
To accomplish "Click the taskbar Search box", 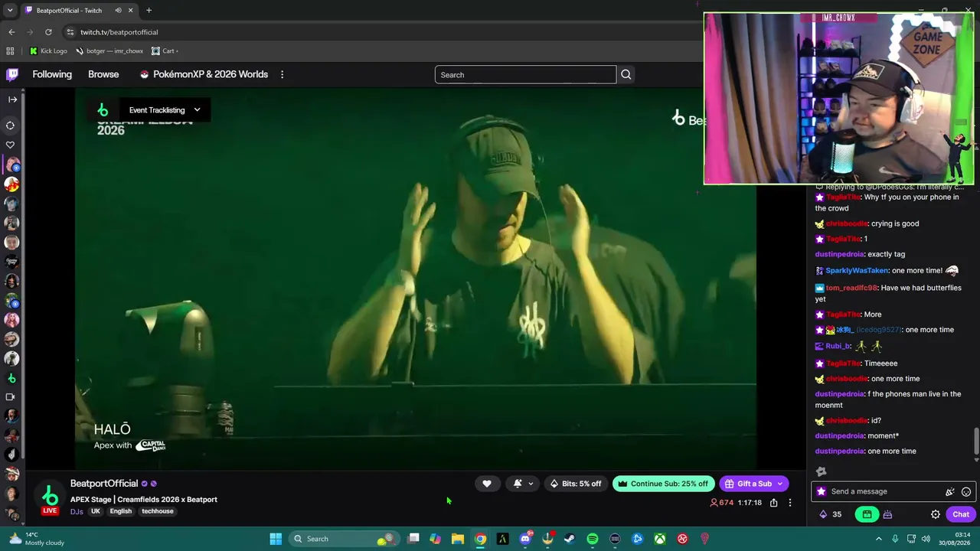I will [343, 539].
